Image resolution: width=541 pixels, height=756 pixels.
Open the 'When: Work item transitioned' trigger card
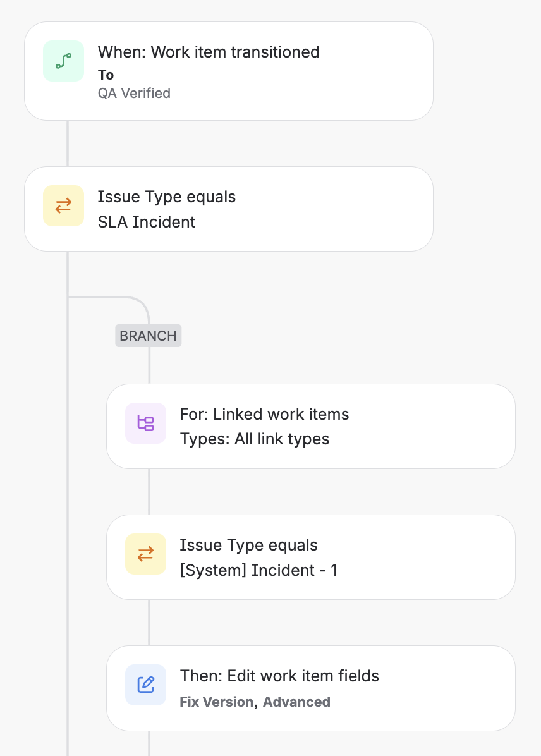(229, 71)
